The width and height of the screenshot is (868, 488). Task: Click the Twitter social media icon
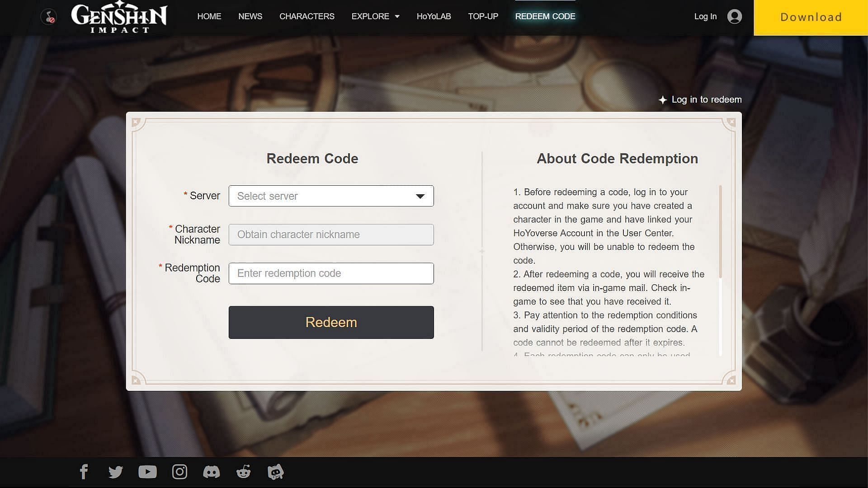115,471
